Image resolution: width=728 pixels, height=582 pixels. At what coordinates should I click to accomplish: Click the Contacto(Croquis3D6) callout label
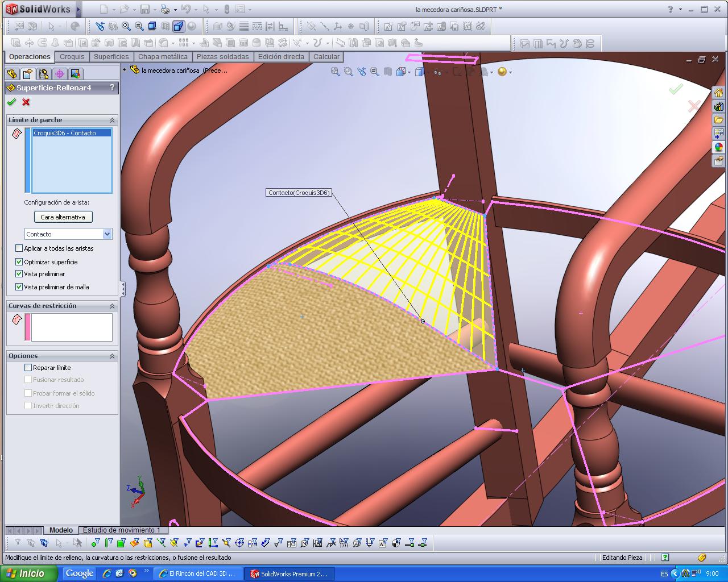click(299, 193)
